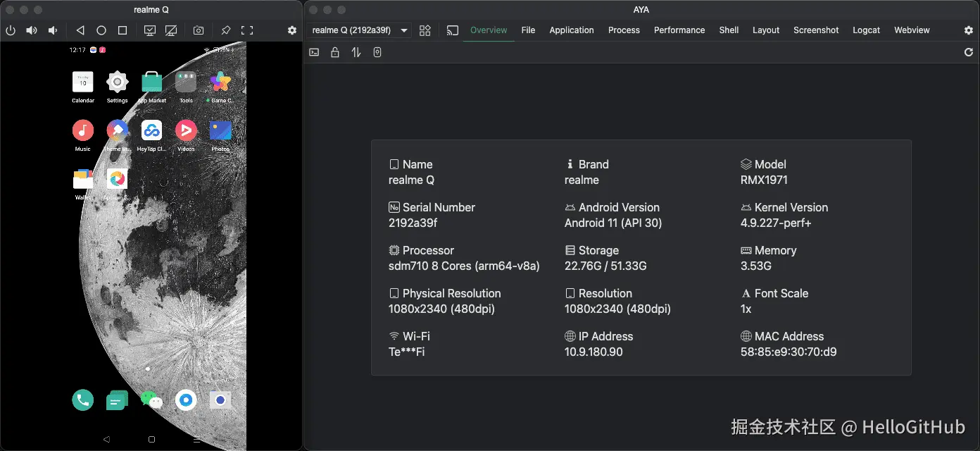Toggle the crossed-out monitor screen-off icon
This screenshot has height=451, width=980.
(171, 30)
